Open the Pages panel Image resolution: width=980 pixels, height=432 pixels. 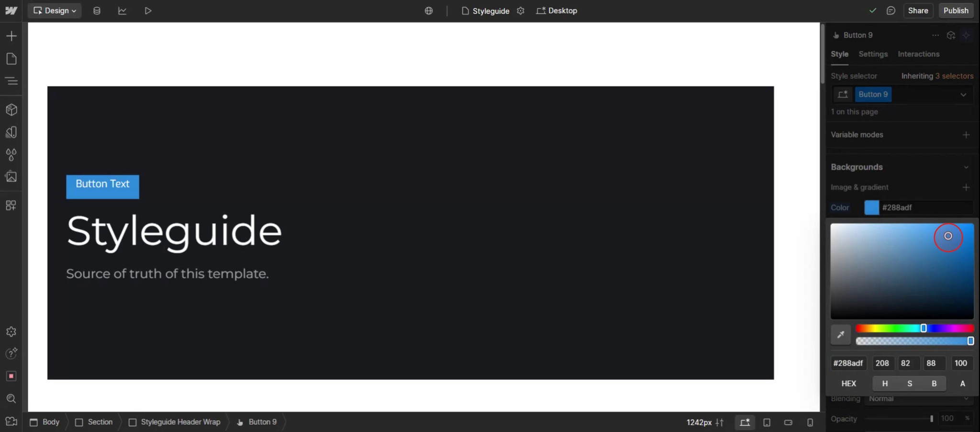pos(11,58)
